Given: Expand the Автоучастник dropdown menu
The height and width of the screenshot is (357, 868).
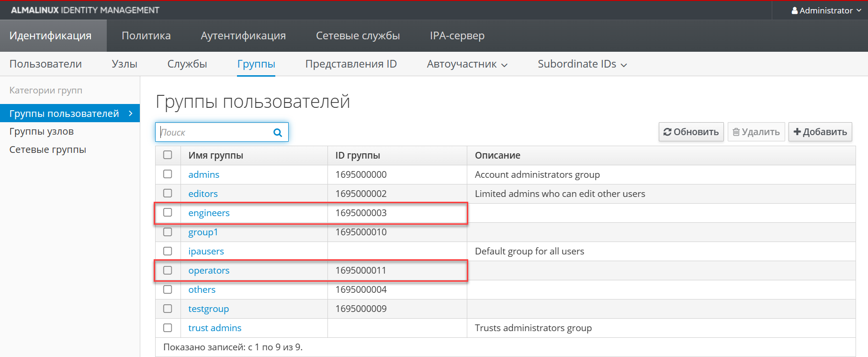Looking at the screenshot, I should (467, 64).
